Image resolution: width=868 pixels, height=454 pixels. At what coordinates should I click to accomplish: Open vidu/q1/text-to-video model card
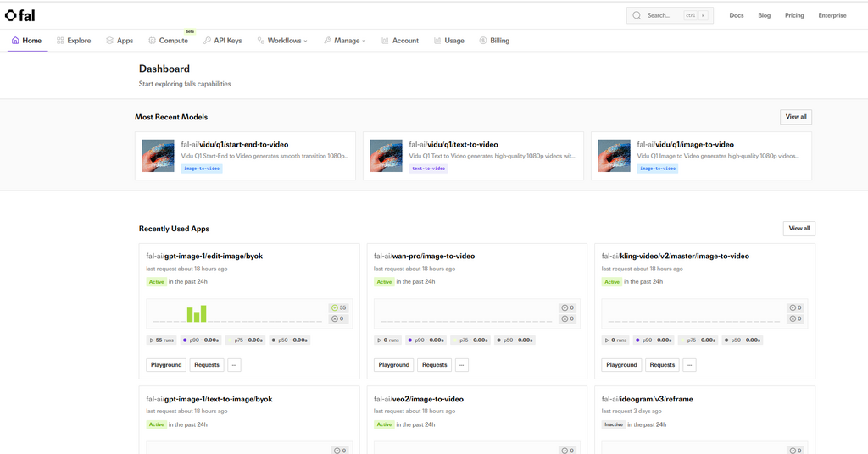click(473, 156)
